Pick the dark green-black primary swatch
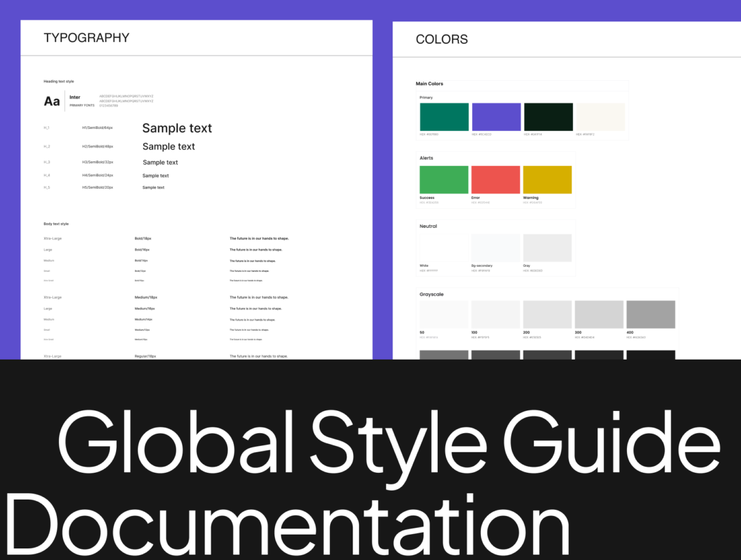Screen dimensions: 741x560 [548, 117]
